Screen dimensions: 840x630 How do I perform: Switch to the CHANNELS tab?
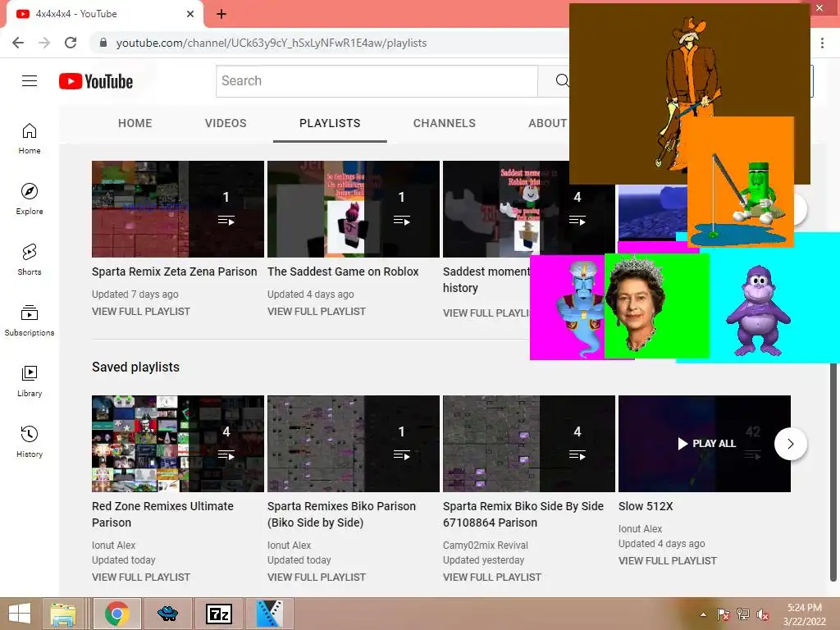(444, 123)
